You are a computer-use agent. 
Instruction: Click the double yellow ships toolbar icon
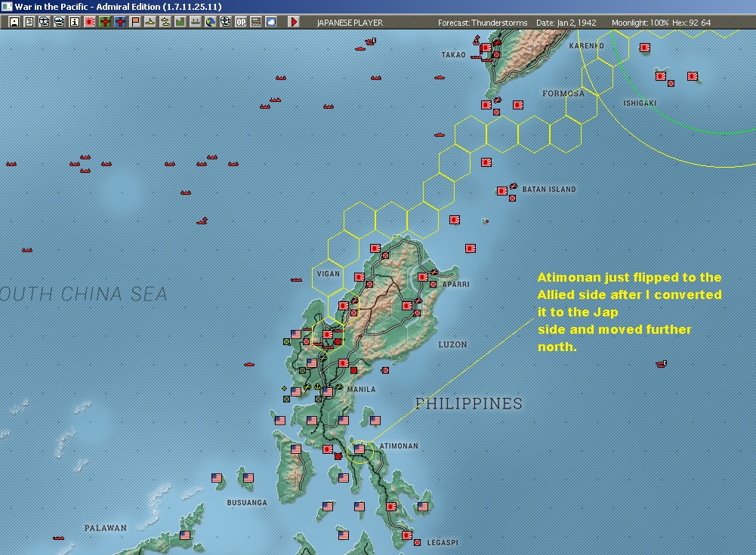165,22
